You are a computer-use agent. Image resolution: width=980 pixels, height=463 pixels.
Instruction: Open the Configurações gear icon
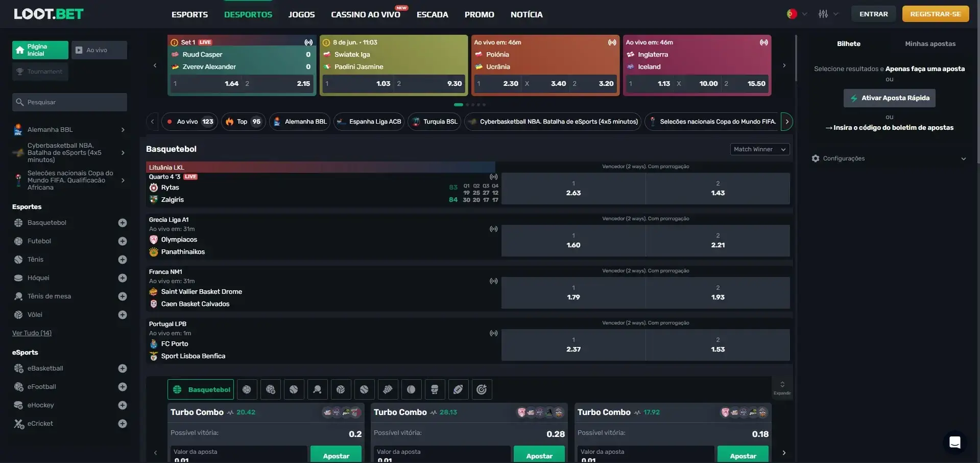point(815,158)
